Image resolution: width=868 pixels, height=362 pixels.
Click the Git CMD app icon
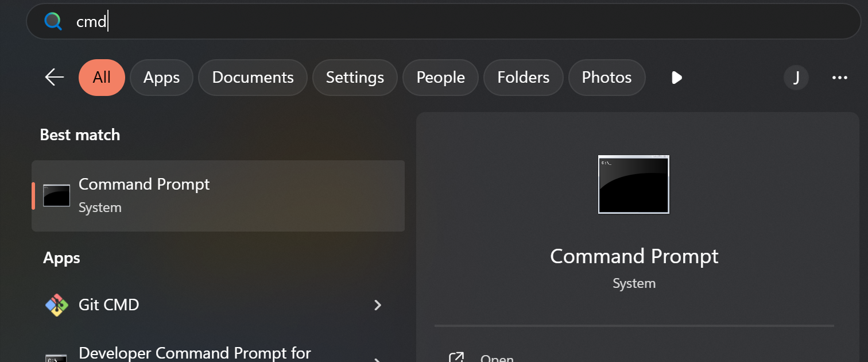pyautogui.click(x=56, y=305)
